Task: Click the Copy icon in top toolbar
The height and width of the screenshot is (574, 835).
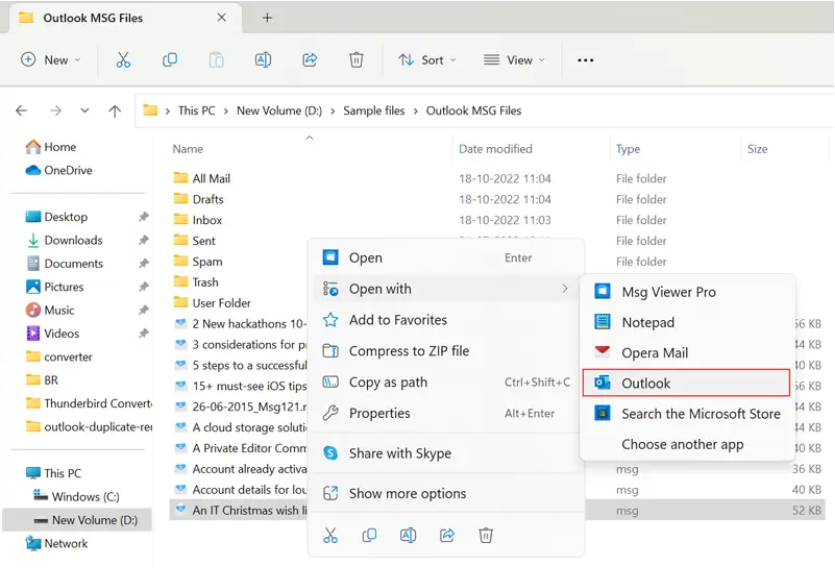Action: (169, 60)
